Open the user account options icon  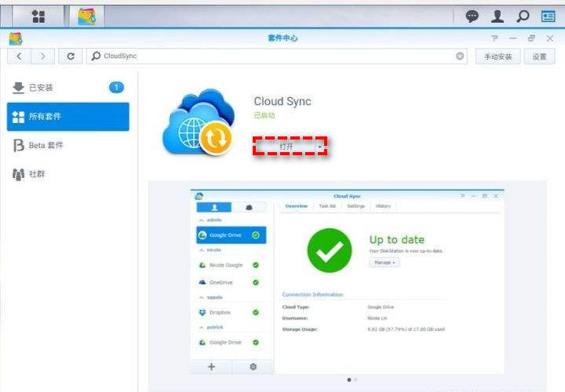(498, 16)
